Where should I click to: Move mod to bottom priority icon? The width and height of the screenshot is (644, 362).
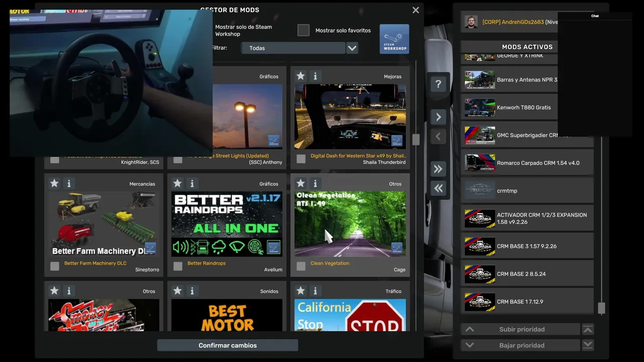click(x=588, y=345)
